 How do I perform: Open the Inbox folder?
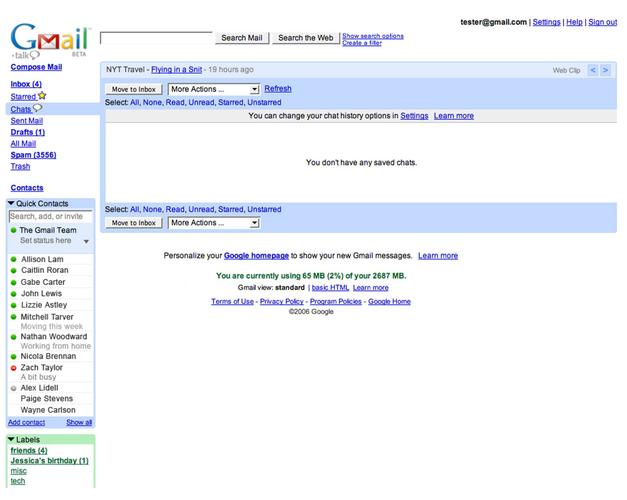click(x=25, y=84)
